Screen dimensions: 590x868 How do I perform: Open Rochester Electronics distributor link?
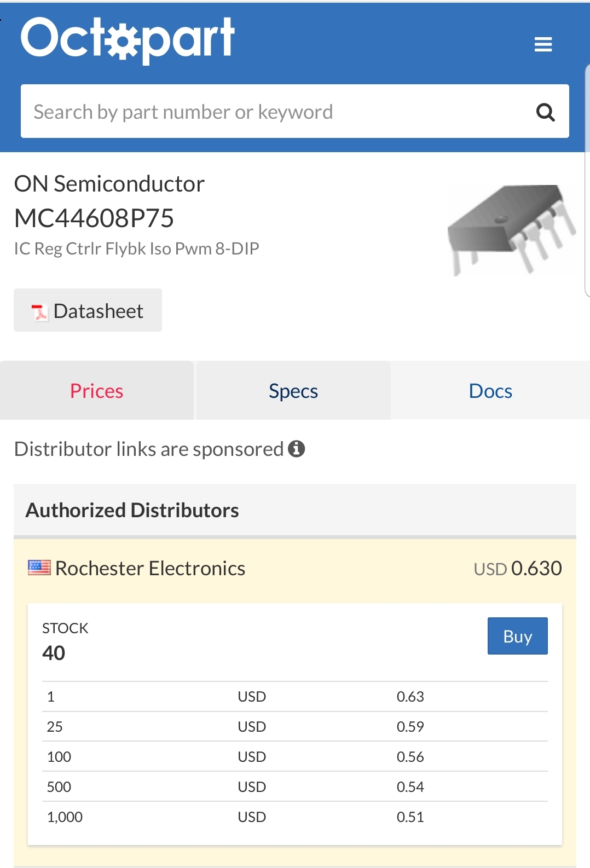click(150, 568)
